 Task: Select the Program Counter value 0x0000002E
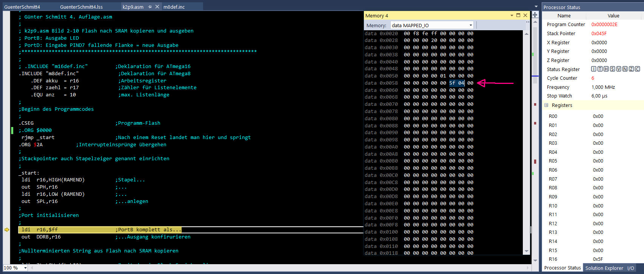[604, 24]
